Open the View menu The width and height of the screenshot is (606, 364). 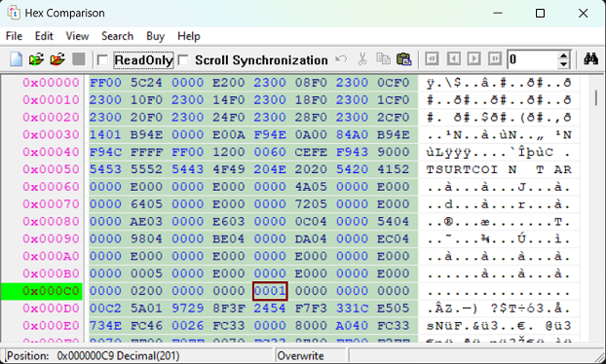pyautogui.click(x=77, y=36)
